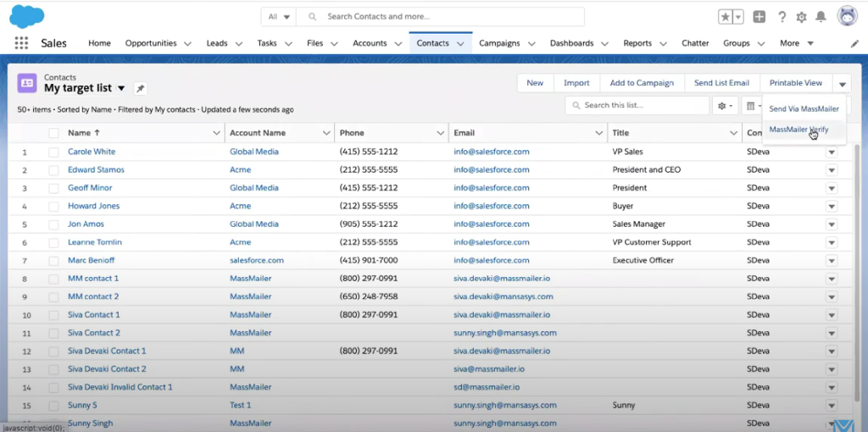Open row actions menu for Edward Stamos
Screen dimensions: 868x432
point(832,170)
